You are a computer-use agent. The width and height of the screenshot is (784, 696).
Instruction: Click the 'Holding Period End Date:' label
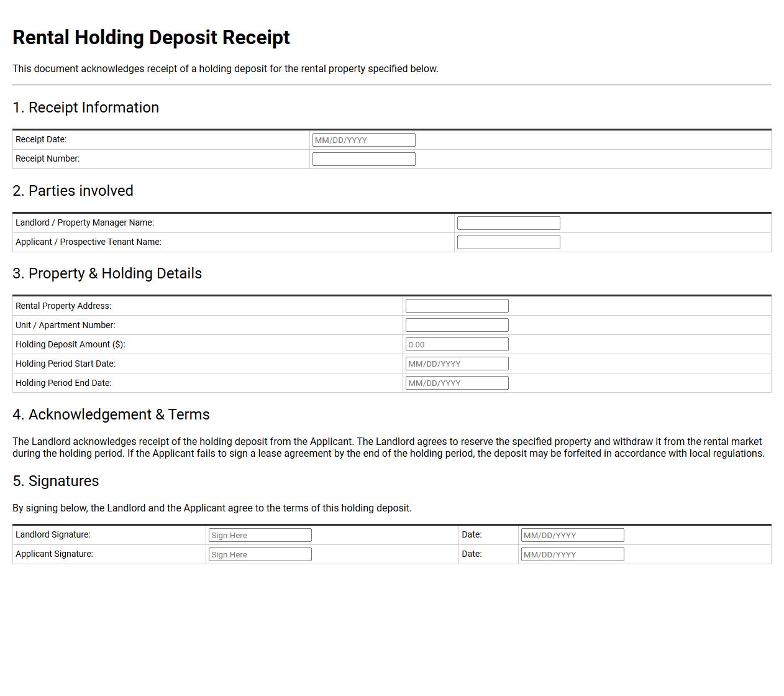[x=63, y=383]
